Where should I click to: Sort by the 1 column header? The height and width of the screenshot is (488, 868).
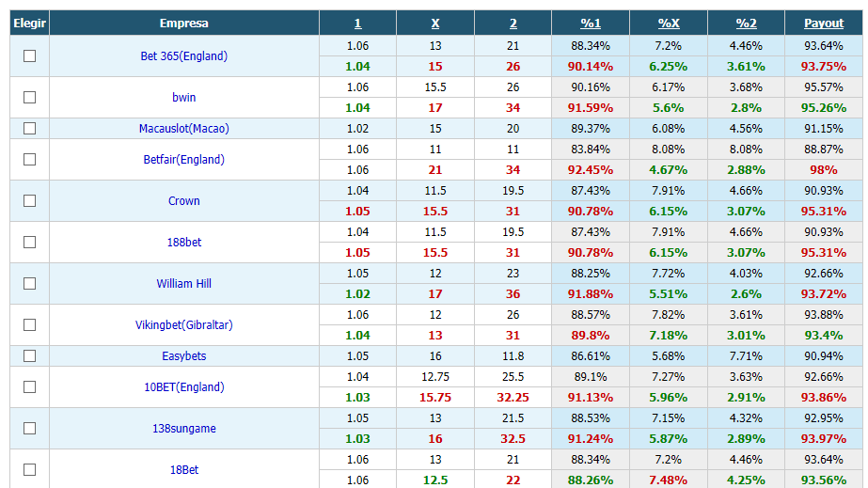357,24
